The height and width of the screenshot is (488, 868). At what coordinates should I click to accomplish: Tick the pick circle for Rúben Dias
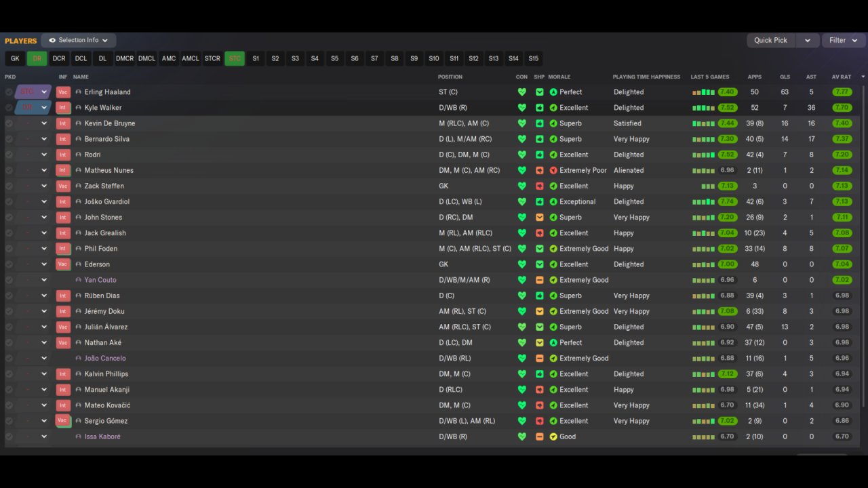(9, 296)
